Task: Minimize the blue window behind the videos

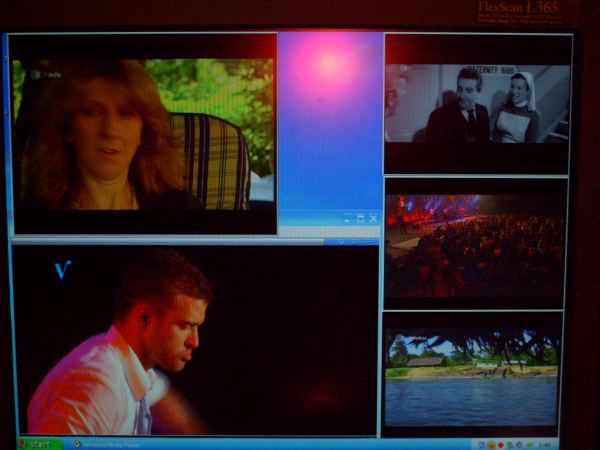Action: [x=347, y=220]
